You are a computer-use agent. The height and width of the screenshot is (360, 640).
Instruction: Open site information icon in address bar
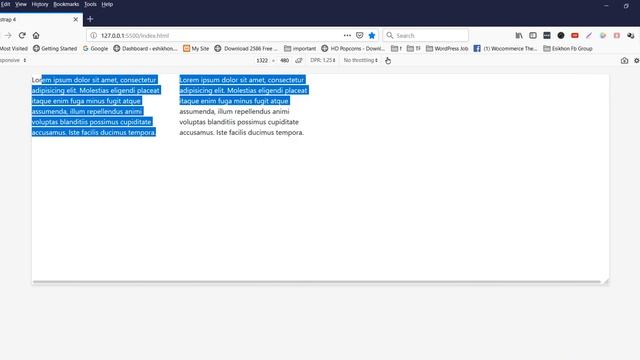coord(93,36)
